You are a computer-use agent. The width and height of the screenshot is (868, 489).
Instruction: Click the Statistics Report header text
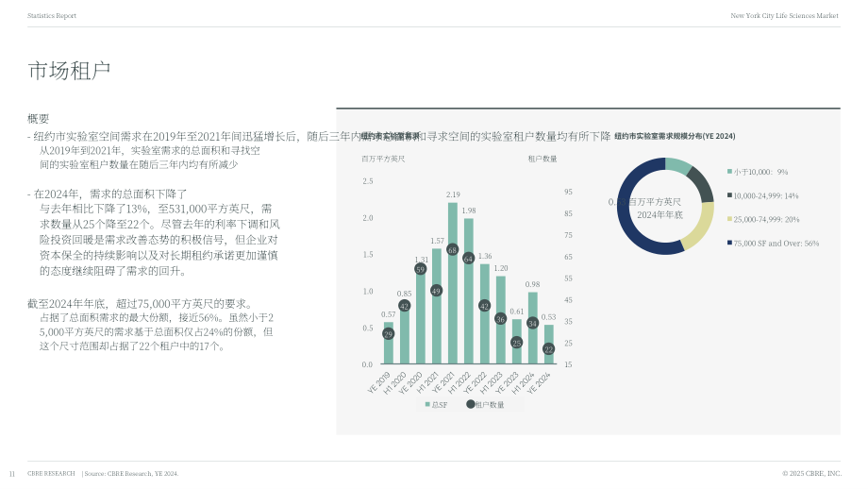[x=52, y=15]
